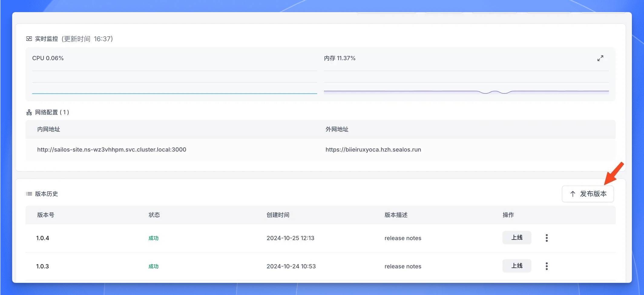Image resolution: width=644 pixels, height=295 pixels.
Task: Click the 状态 column header
Action: click(154, 215)
